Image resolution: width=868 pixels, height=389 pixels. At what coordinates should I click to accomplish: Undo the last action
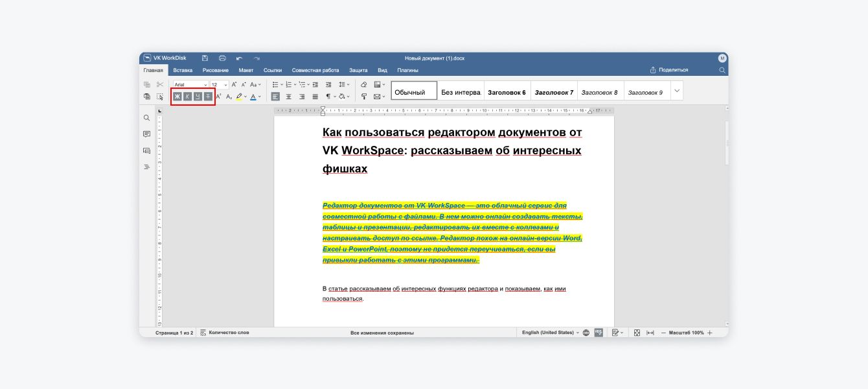240,58
